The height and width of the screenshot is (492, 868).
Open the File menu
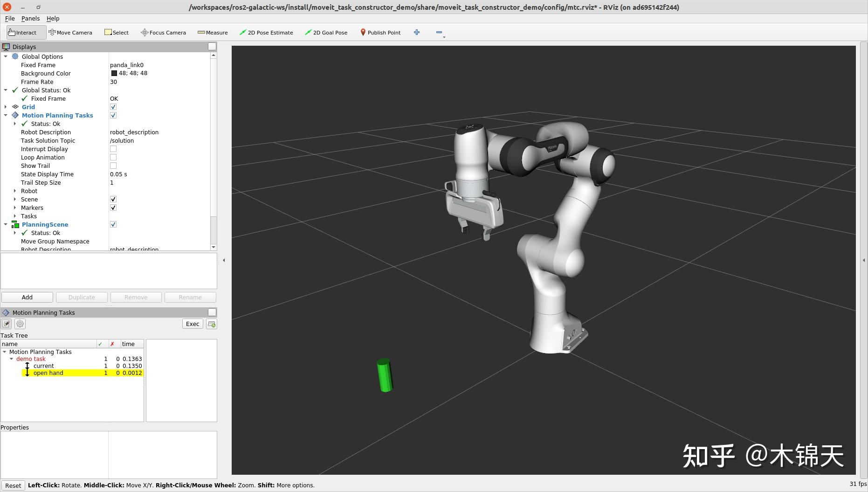9,18
